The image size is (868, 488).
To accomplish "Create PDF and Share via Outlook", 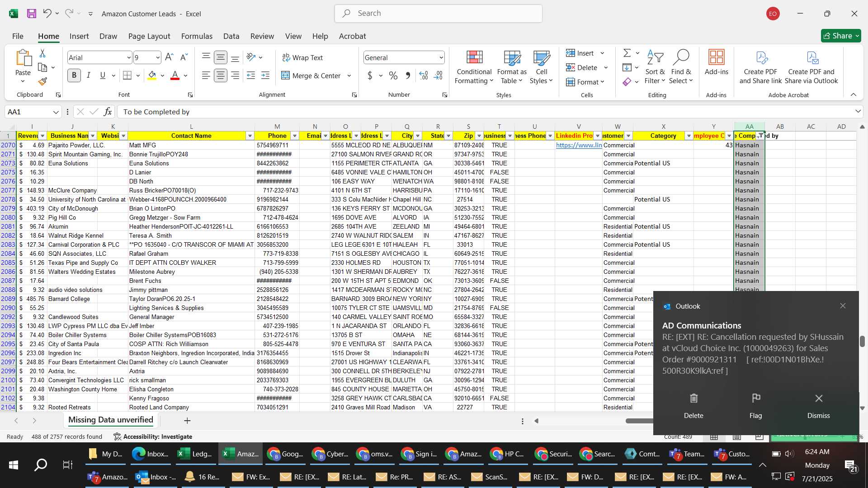I will click(x=811, y=67).
